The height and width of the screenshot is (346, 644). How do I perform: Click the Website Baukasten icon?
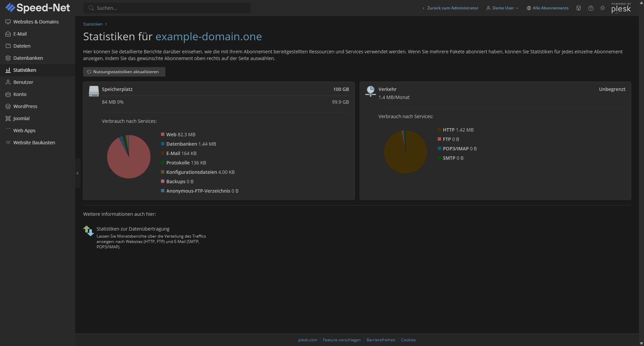8,143
